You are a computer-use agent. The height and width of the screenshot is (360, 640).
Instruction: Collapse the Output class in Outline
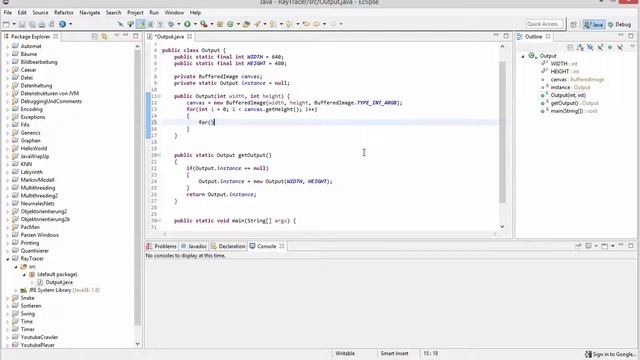(x=523, y=56)
